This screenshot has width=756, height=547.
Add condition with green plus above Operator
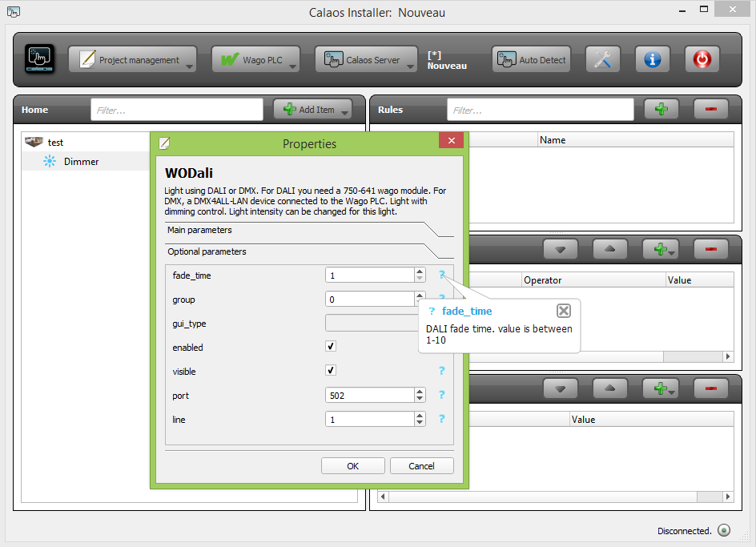click(x=661, y=249)
